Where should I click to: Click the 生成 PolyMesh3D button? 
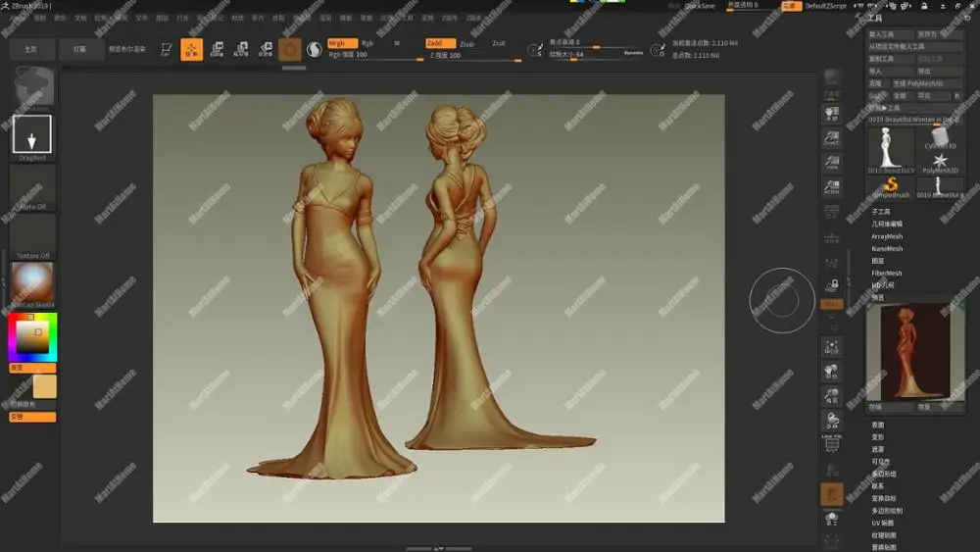(x=927, y=83)
